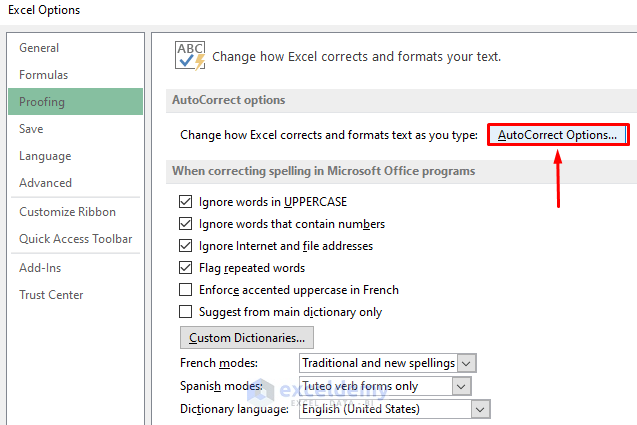This screenshot has height=425, width=637.
Task: Toggle Ignore words in UPPERCASE checkbox
Action: 185,202
